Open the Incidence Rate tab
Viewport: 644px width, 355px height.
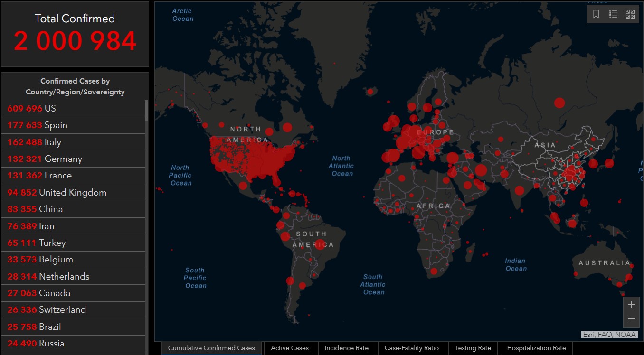point(346,348)
